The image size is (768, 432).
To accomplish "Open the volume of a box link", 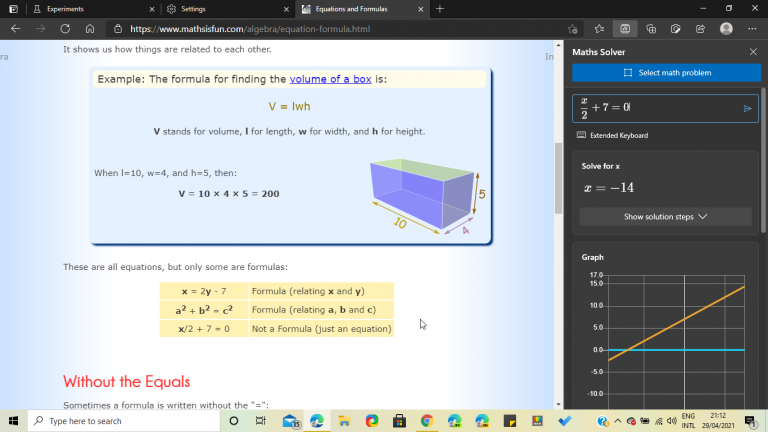I will pos(330,79).
